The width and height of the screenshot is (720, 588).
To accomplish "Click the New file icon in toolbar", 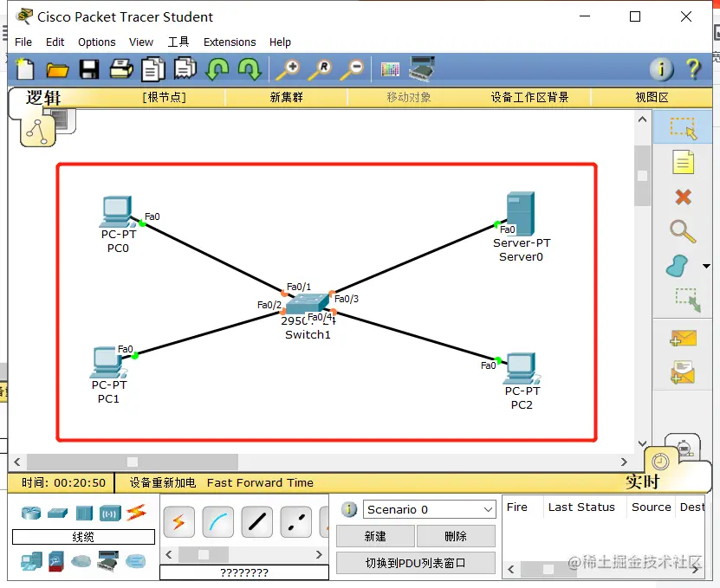I will 25,69.
